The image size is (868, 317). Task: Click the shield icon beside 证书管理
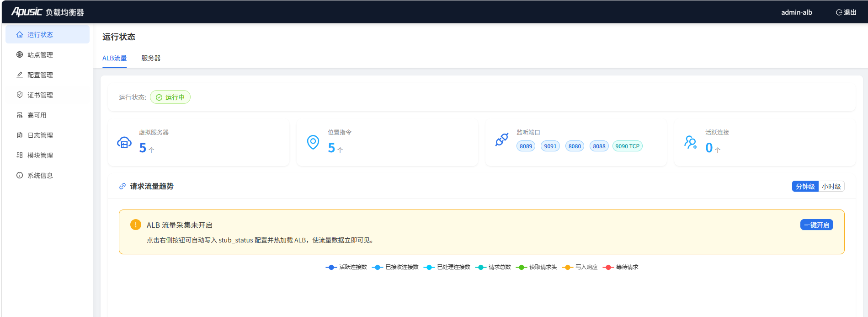[20, 95]
